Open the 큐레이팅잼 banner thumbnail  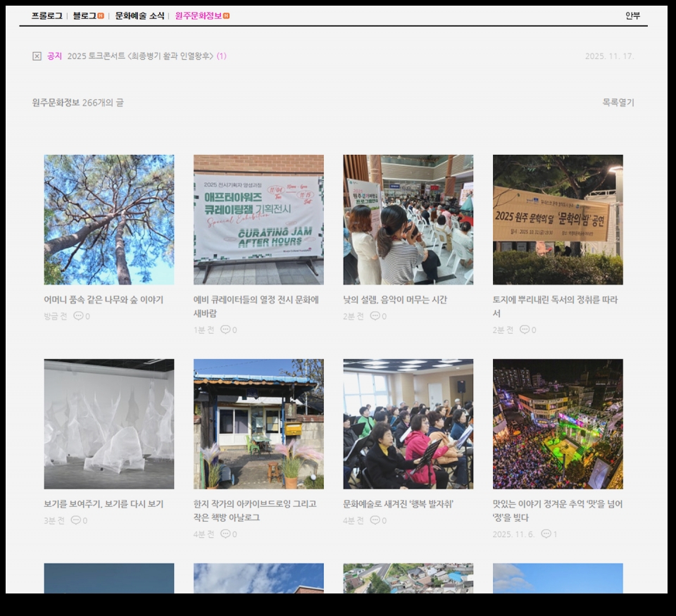(258, 220)
